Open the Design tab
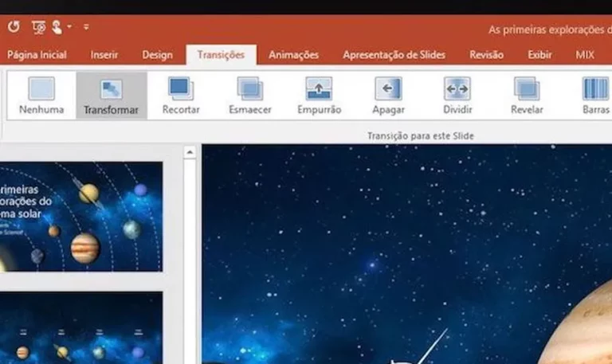 (157, 55)
